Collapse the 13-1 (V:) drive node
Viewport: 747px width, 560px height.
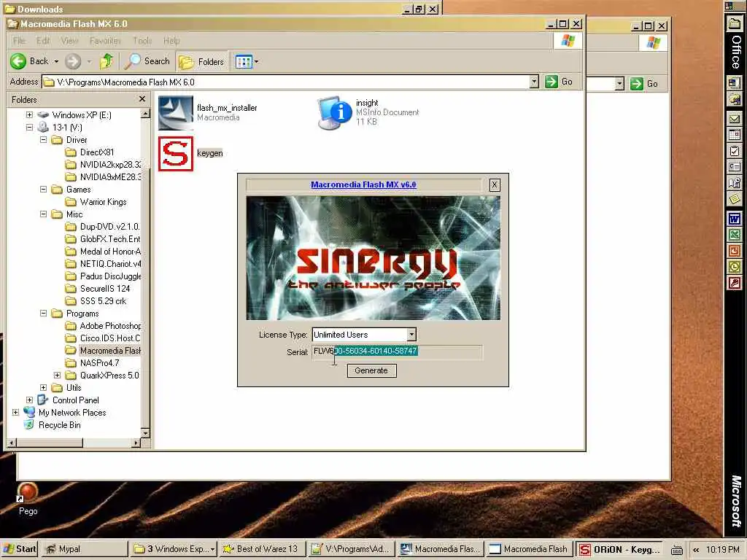29,127
